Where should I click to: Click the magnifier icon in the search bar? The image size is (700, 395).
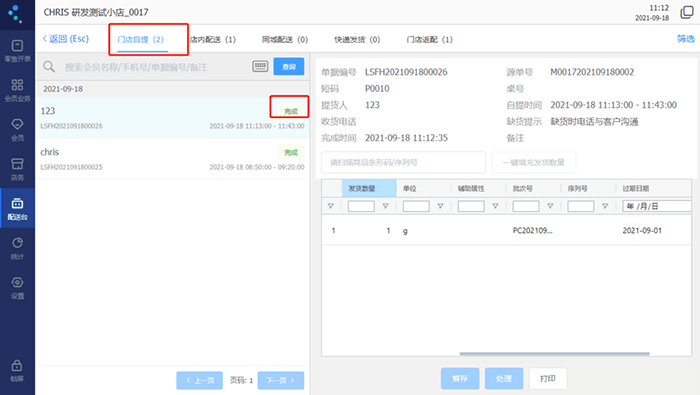pyautogui.click(x=49, y=67)
